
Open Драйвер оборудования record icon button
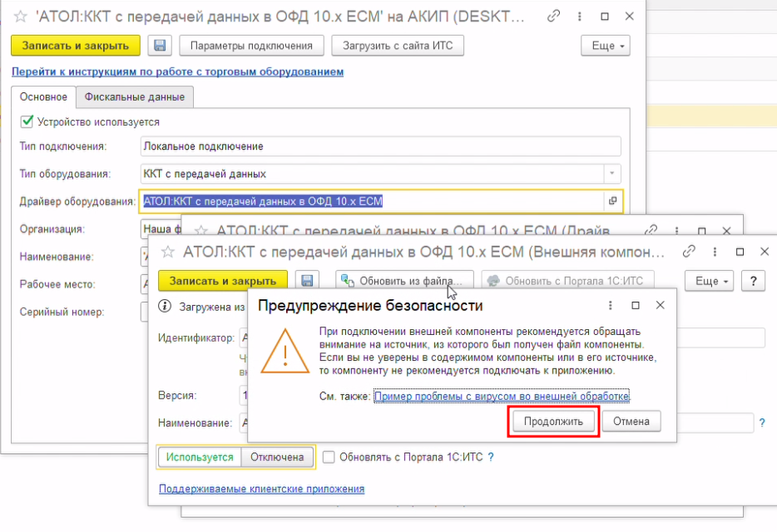[612, 201]
